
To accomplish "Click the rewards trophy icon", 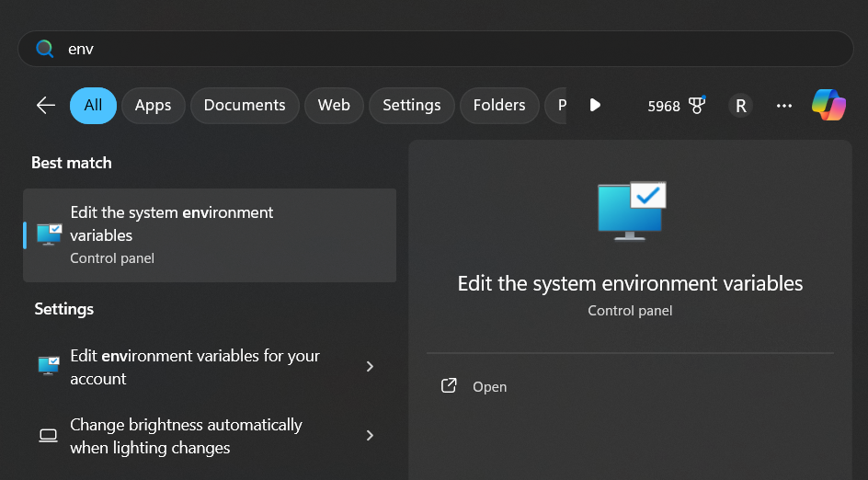I will tap(696, 105).
